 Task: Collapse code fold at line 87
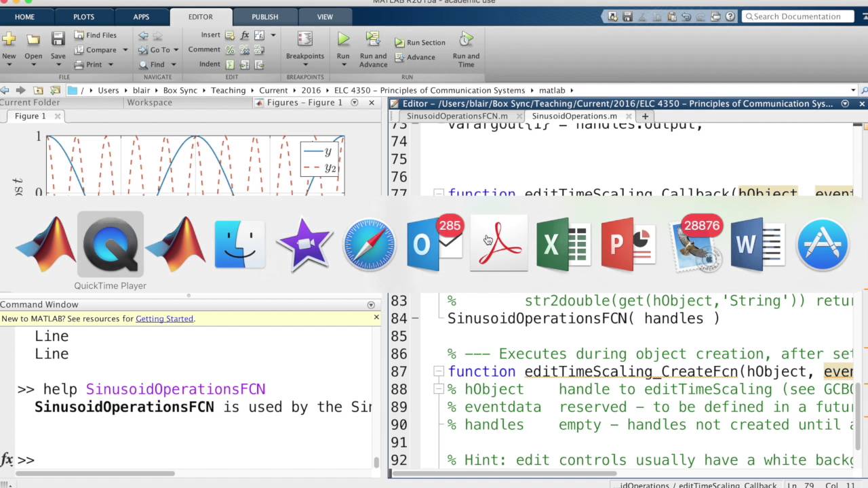point(438,371)
